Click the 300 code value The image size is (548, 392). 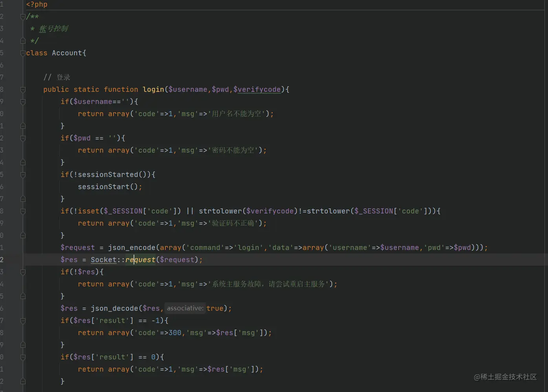point(175,333)
